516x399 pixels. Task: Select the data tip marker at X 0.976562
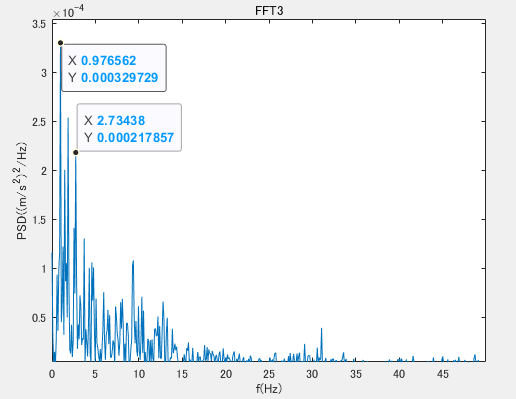click(x=60, y=43)
